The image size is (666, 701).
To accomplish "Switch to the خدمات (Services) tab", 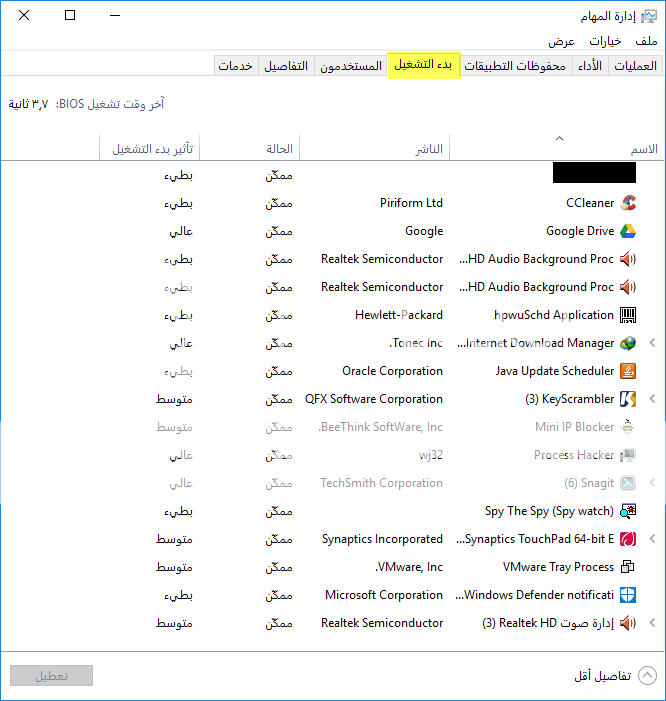I will click(236, 66).
